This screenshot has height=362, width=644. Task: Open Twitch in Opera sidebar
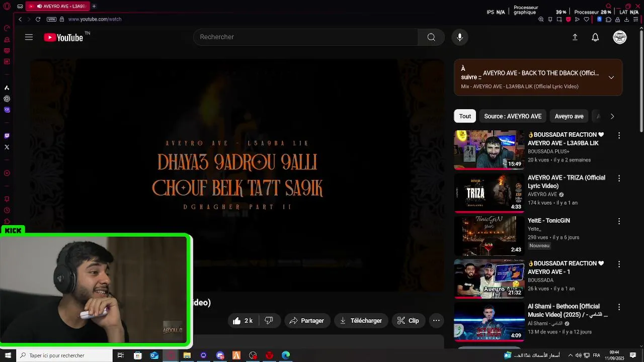click(x=7, y=136)
